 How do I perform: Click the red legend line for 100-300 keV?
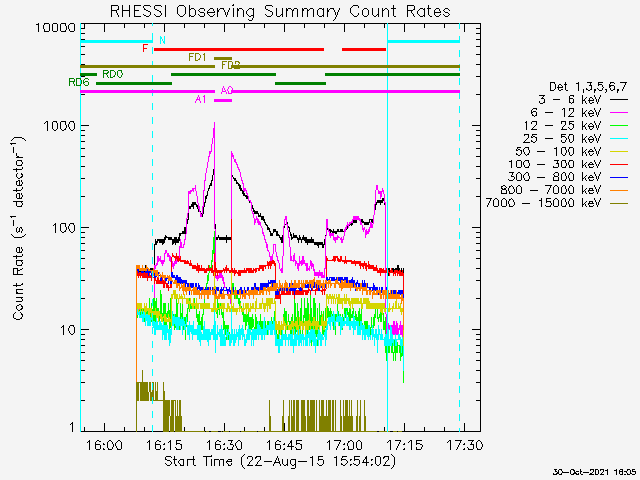click(619, 164)
